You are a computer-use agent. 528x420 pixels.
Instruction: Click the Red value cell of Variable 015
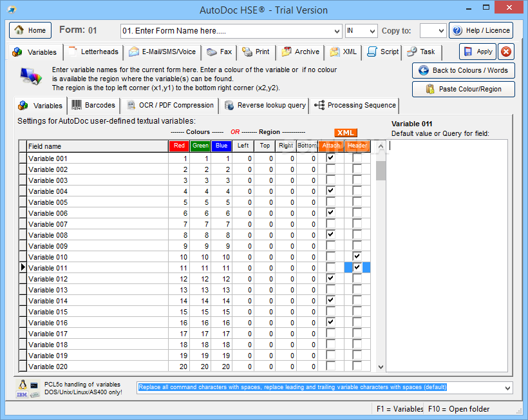coord(179,312)
